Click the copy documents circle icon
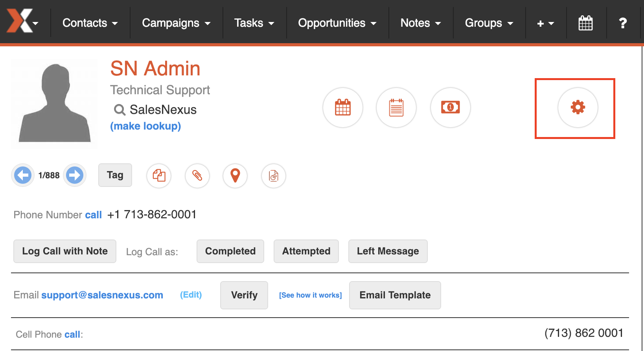Screen dimensions: 644x351 159,175
